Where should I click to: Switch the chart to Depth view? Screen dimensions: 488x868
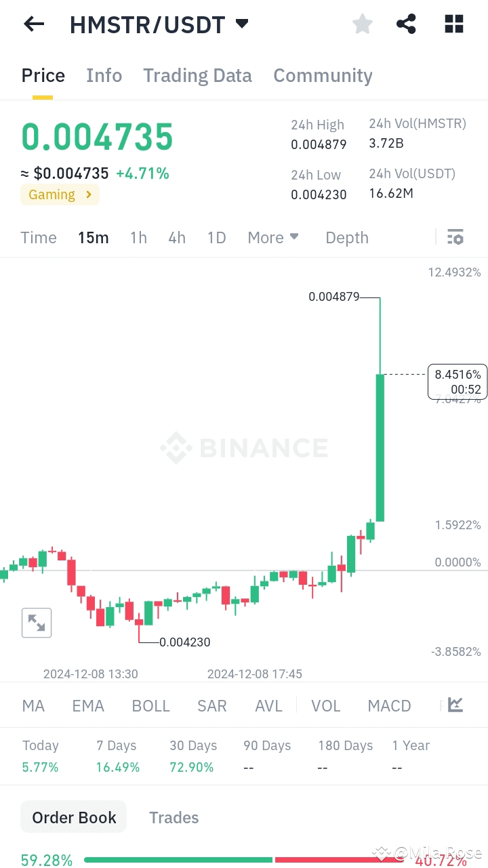point(346,237)
